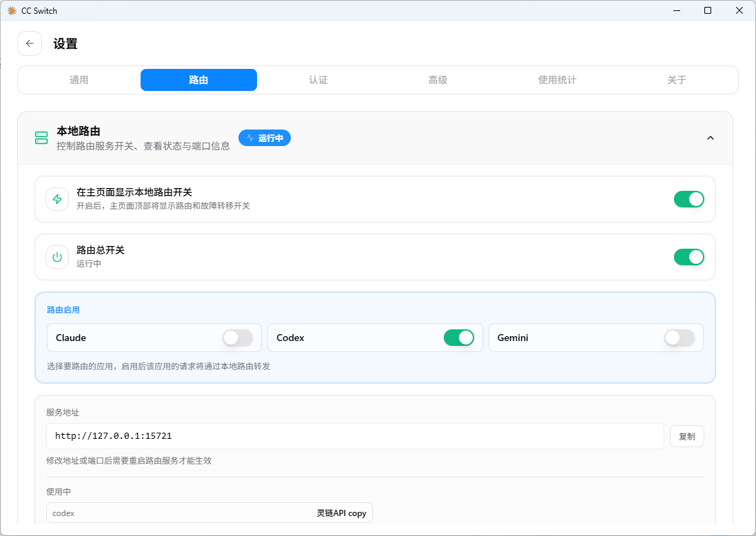The image size is (756, 536).
Task: Click 灵链API copy provider name
Action: click(x=341, y=513)
